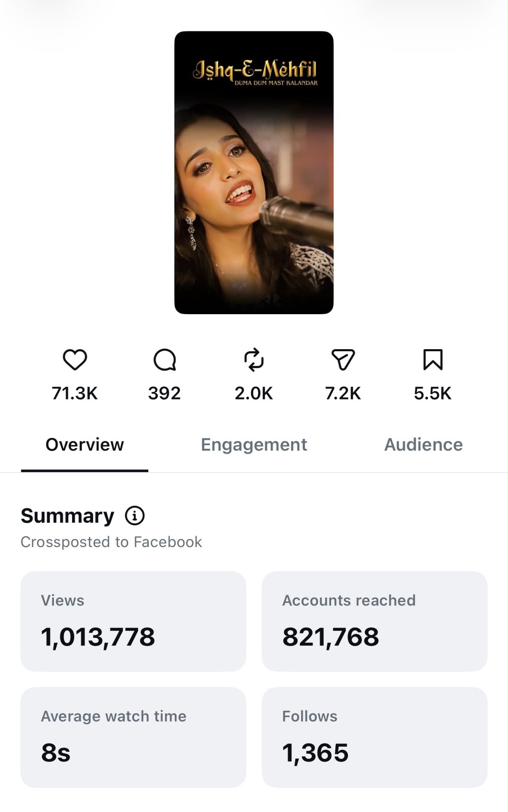The image size is (508, 812).
Task: Tap the 392 comments count
Action: [x=165, y=393]
